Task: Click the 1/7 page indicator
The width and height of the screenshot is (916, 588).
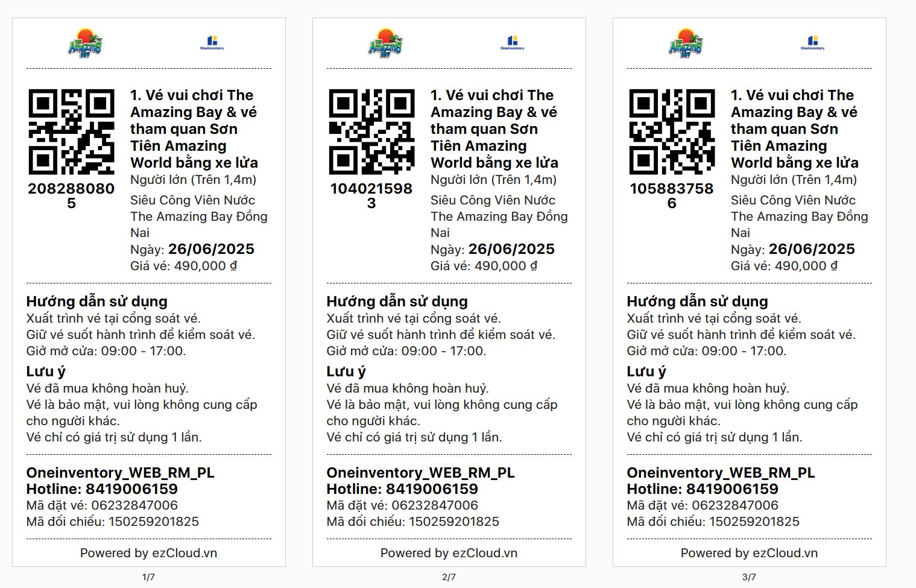Action: click(148, 577)
